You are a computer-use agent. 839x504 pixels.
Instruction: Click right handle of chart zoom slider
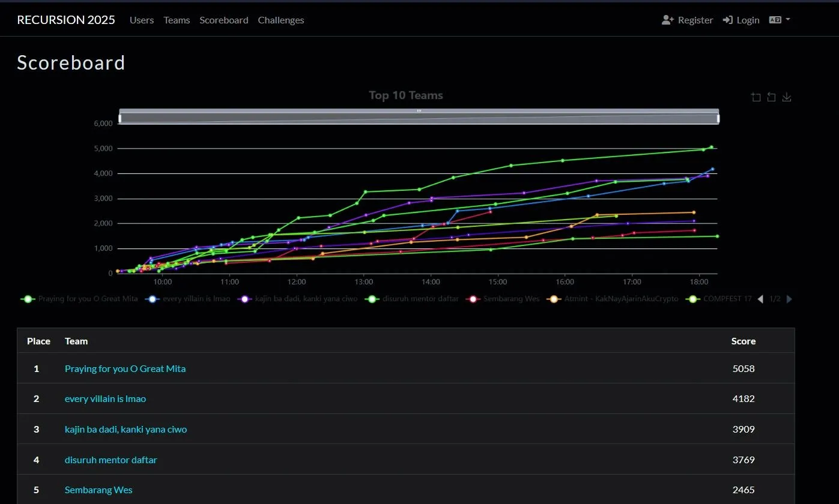(x=718, y=118)
